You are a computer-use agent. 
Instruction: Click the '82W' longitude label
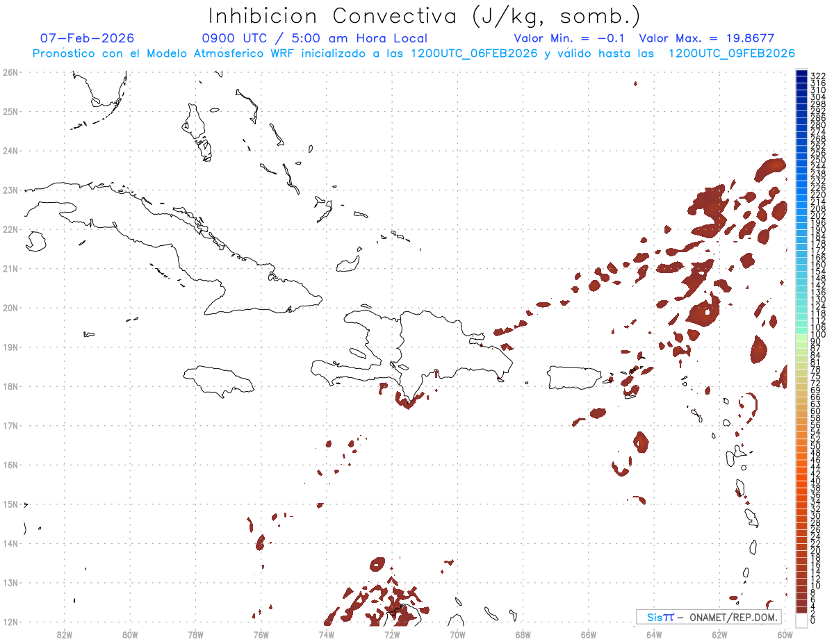coord(64,634)
